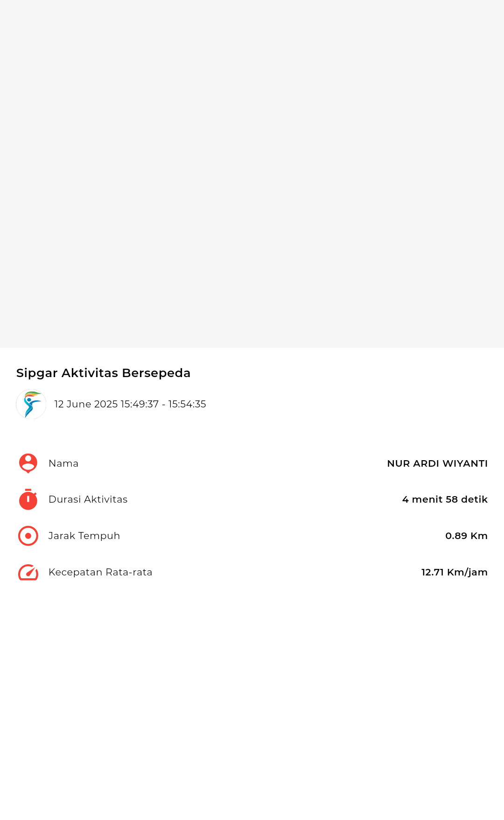The width and height of the screenshot is (504, 820).
Task: Click the start time 15:49:37
Action: [x=140, y=404]
